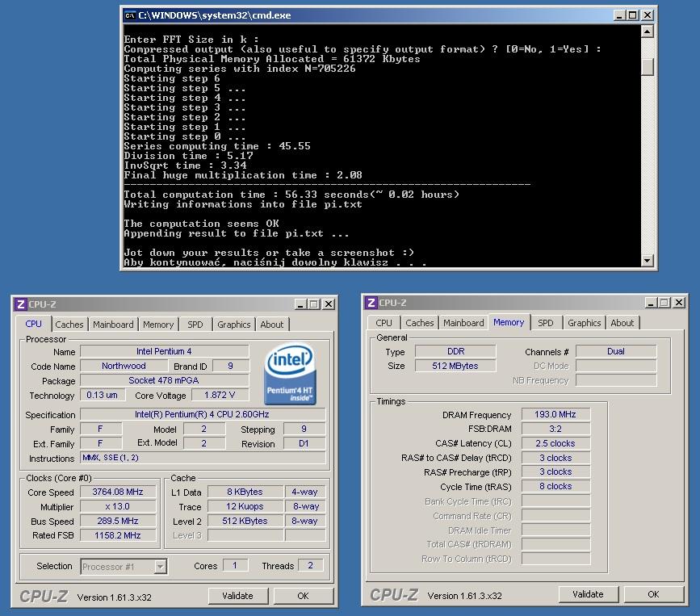Minimize the right CPU-Z Memory window
This screenshot has height=616, width=700.
click(x=651, y=303)
